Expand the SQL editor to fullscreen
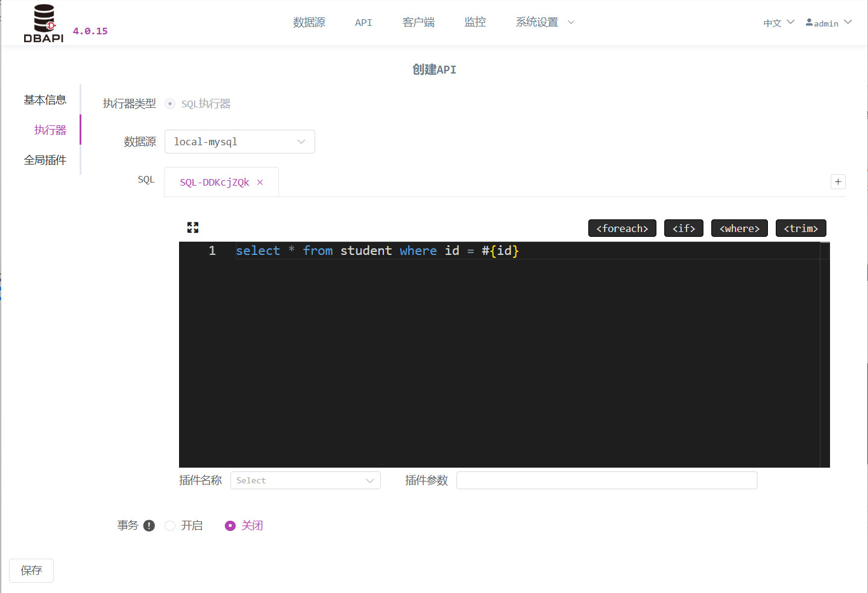Viewport: 868px width, 593px height. point(193,227)
